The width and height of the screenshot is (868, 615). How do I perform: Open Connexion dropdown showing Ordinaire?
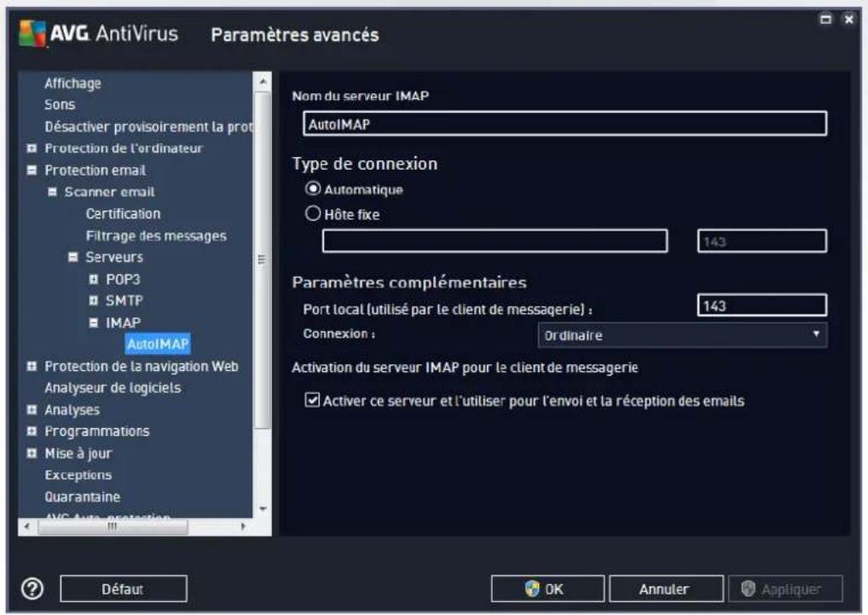pos(683,335)
